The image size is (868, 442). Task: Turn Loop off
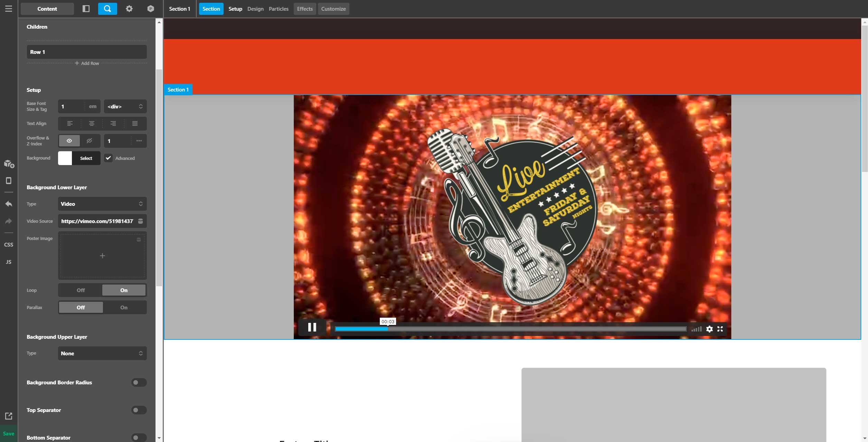tap(81, 290)
